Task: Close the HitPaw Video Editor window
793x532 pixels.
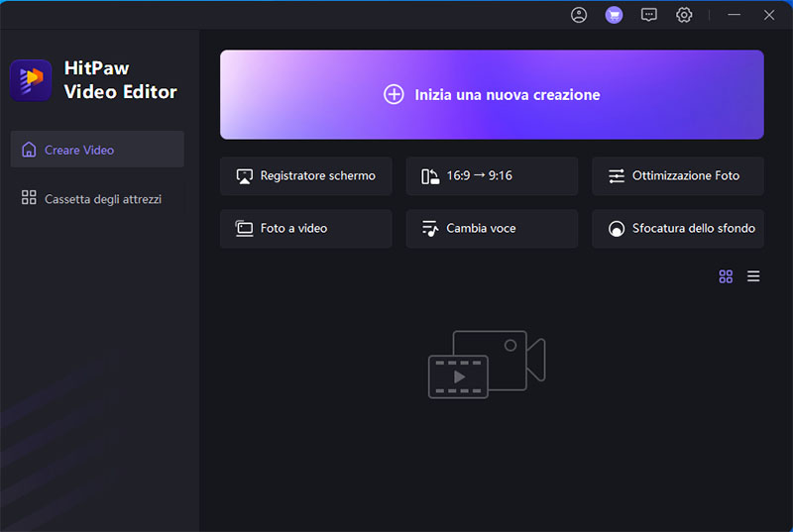Action: (x=769, y=15)
